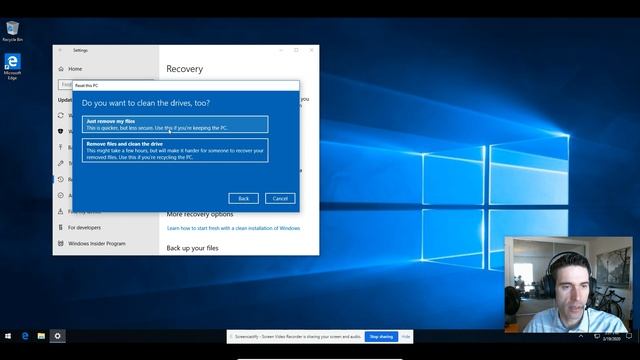640x360 pixels.
Task: Select the Settings gear on the taskbar
Action: tap(58, 336)
